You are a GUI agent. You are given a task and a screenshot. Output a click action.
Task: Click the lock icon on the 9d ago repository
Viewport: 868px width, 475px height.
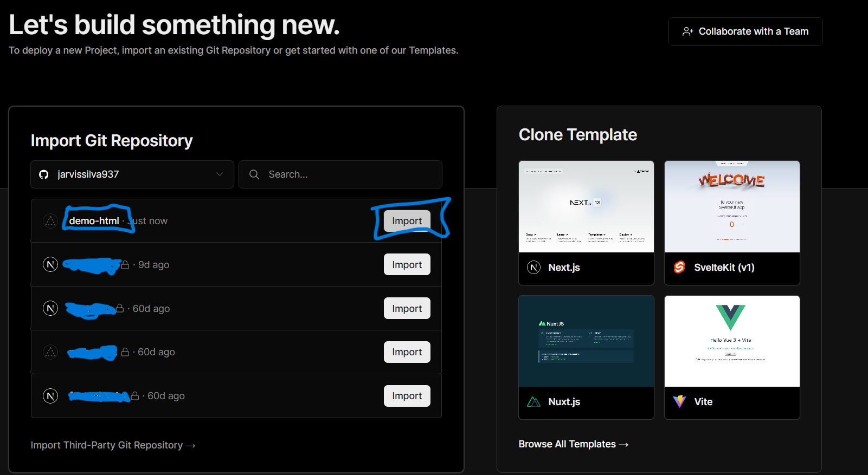tap(125, 265)
